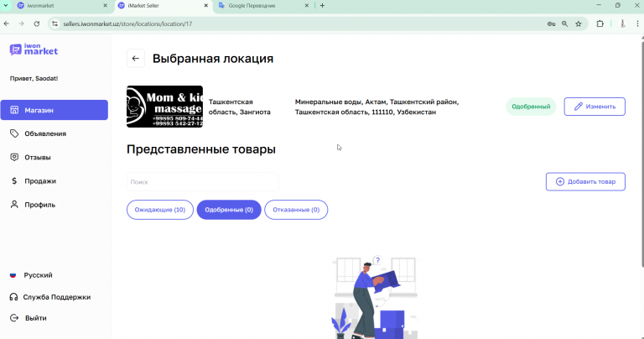Click the Профиль person icon
The width and height of the screenshot is (644, 339).
pyautogui.click(x=14, y=205)
